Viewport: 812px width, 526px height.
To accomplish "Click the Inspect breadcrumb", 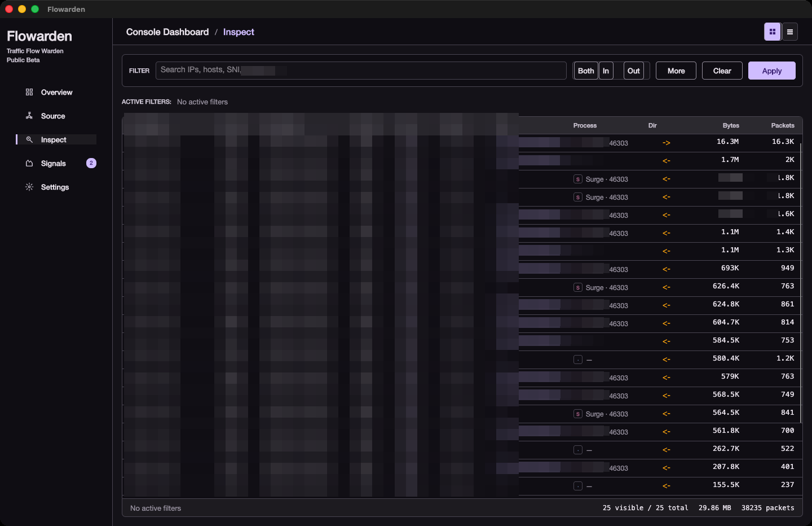I will pyautogui.click(x=239, y=32).
